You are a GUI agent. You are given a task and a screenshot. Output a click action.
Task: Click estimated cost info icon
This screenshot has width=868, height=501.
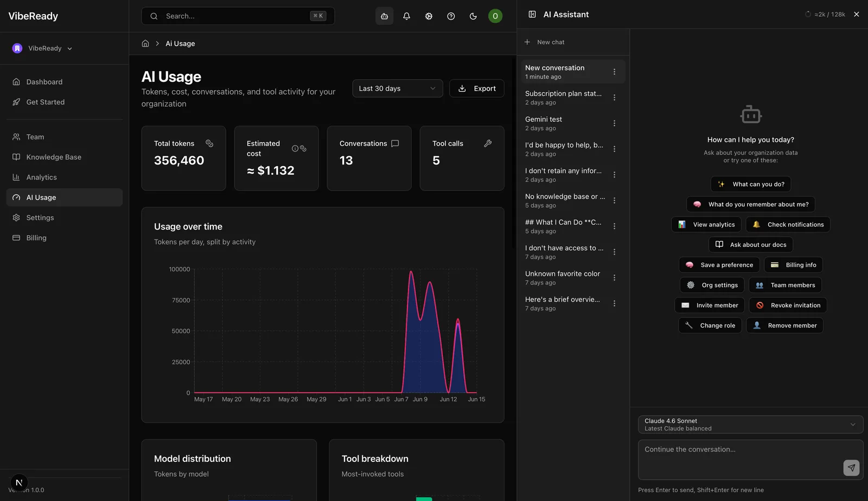(x=295, y=149)
